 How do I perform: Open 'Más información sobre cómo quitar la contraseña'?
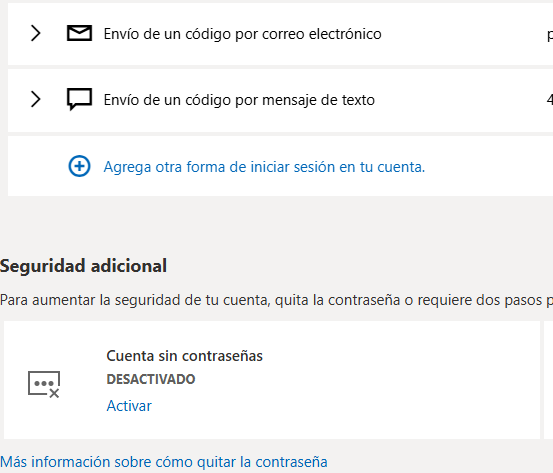tap(164, 462)
